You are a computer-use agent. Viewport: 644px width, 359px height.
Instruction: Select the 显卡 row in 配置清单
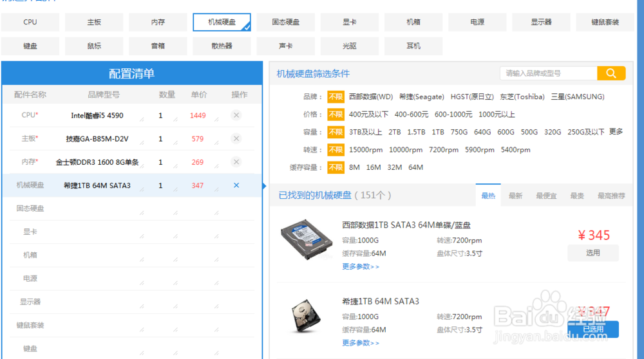point(131,232)
